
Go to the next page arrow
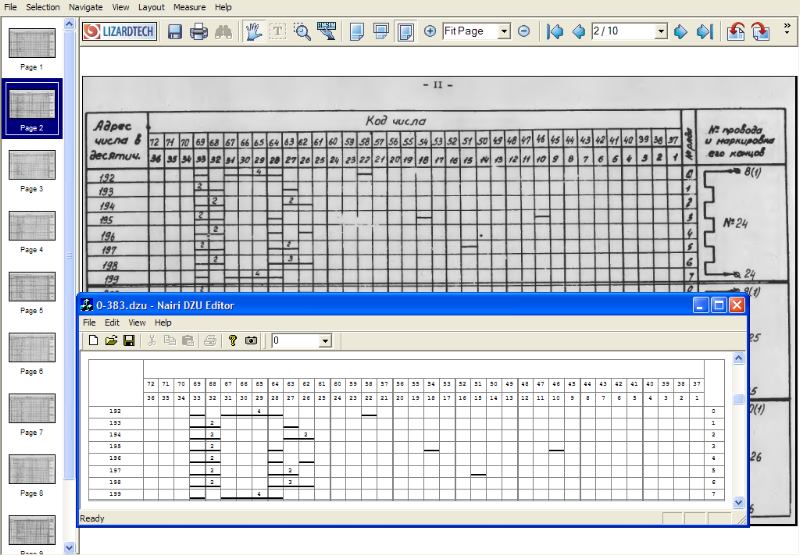pyautogui.click(x=681, y=31)
